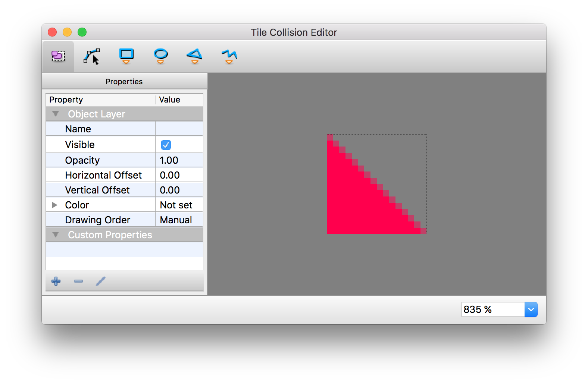
Task: Choose the Insert Polyline tool
Action: tap(229, 56)
